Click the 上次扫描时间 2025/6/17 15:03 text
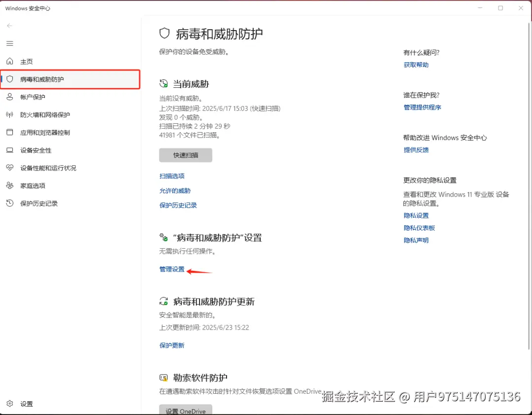 point(220,108)
